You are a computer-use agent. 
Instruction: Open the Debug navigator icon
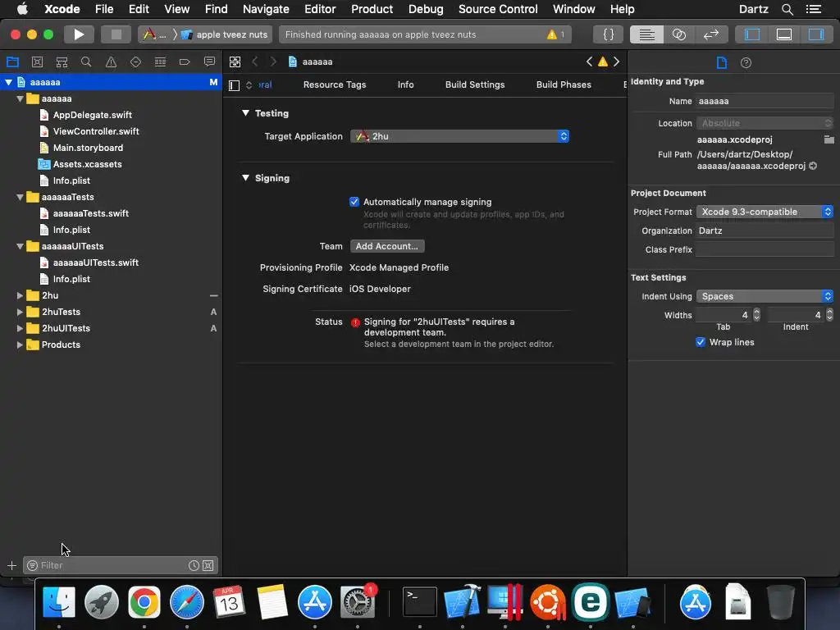click(160, 62)
